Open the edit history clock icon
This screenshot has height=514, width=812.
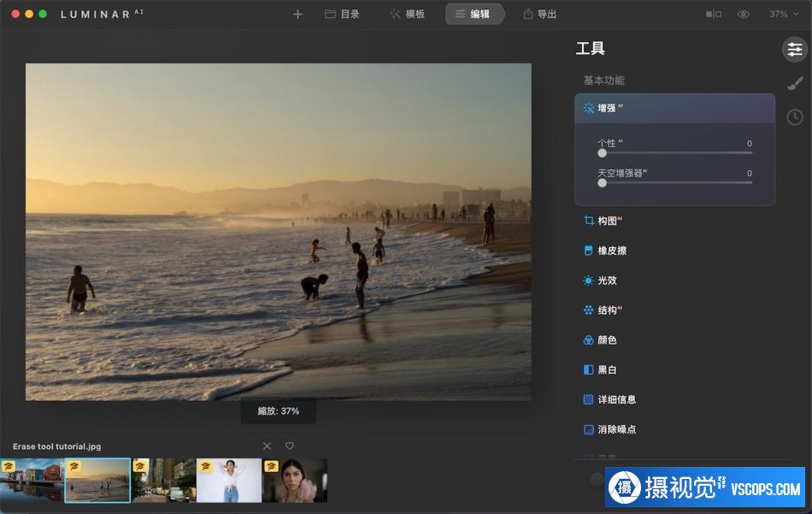pos(795,117)
